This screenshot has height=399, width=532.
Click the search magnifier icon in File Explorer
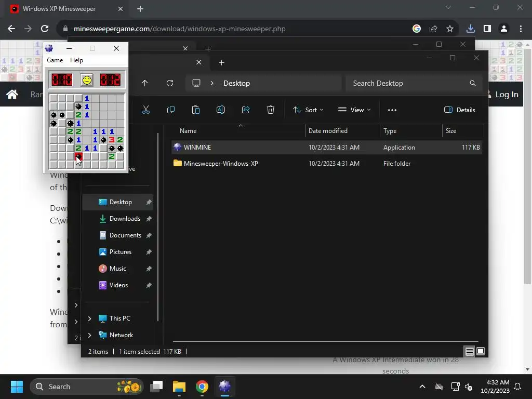pyautogui.click(x=473, y=83)
